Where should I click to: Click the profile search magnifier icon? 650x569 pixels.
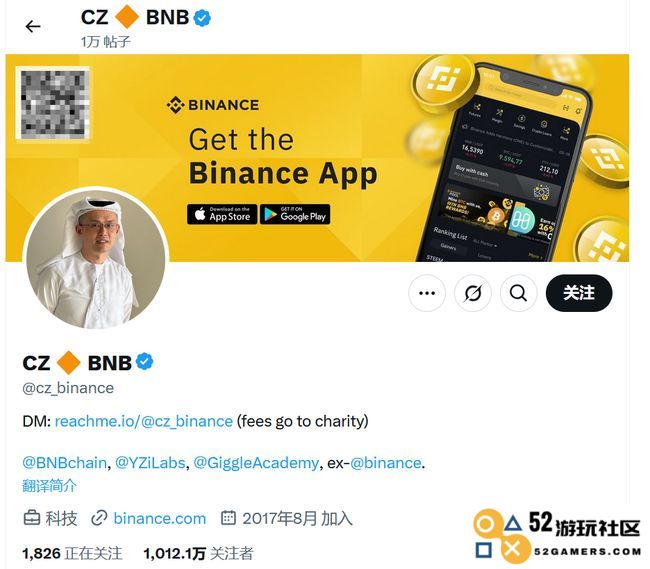[519, 293]
